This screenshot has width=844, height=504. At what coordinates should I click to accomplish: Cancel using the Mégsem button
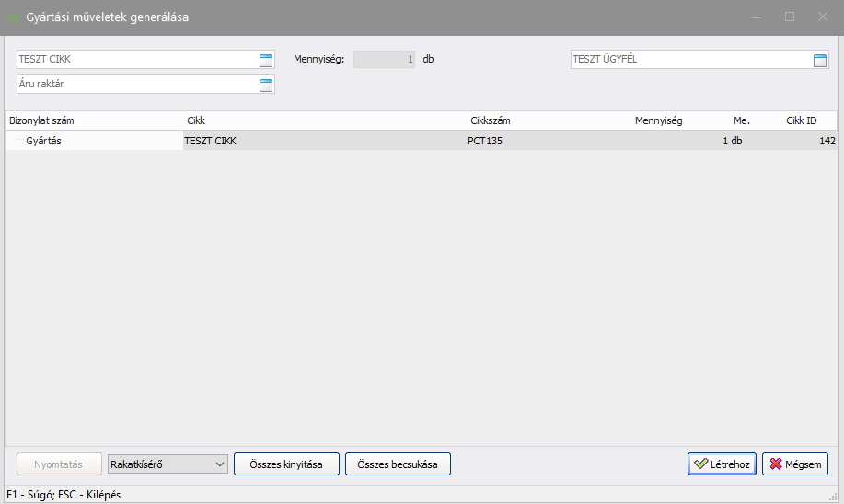click(794, 464)
